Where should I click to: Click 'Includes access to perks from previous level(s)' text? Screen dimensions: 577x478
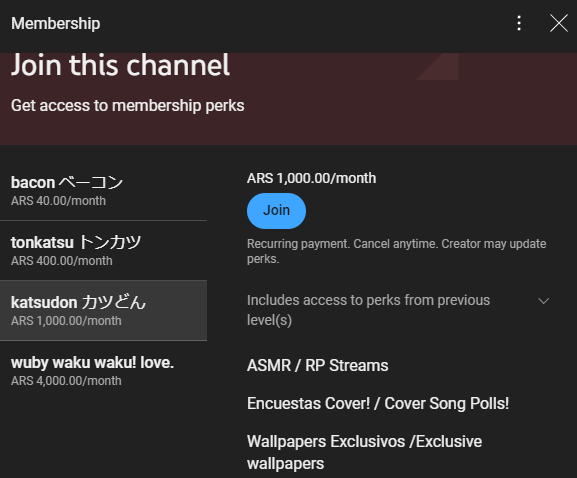[x=368, y=310]
